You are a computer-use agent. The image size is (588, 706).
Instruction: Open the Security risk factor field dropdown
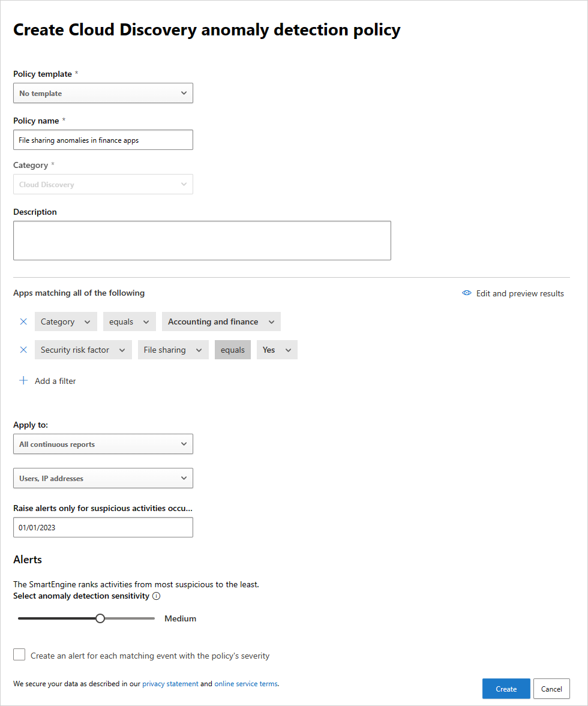point(83,350)
